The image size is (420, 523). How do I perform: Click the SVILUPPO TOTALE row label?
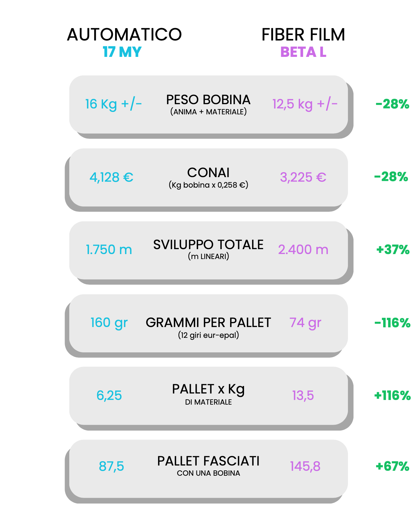pyautogui.click(x=208, y=244)
